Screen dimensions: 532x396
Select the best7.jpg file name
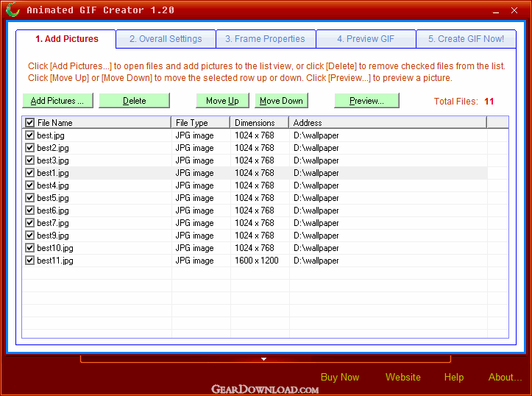[53, 223]
